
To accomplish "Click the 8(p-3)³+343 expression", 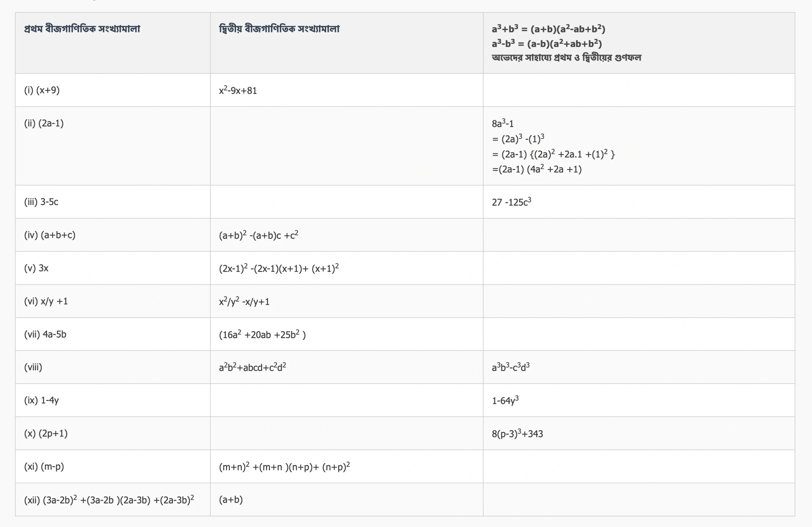I will [x=517, y=433].
